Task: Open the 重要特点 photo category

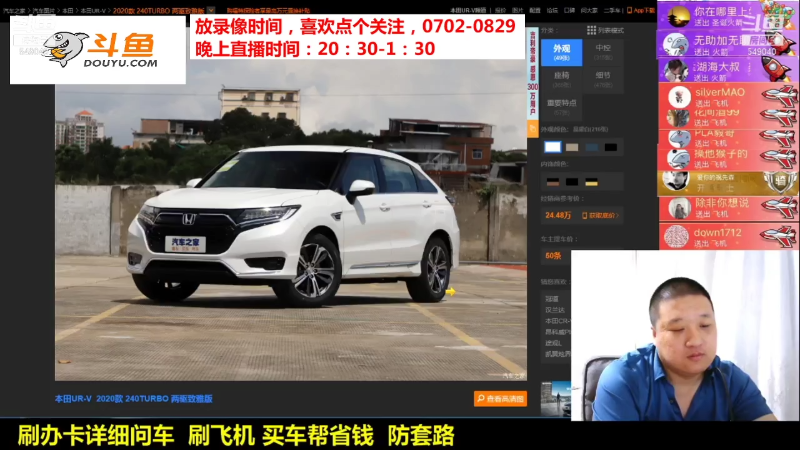Action: pos(561,106)
